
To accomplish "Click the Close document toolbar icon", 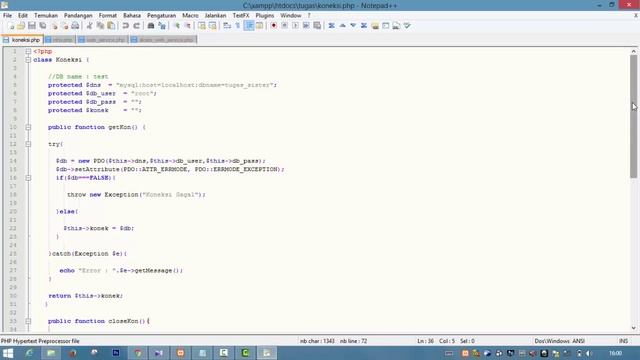I will pyautogui.click(x=54, y=26).
